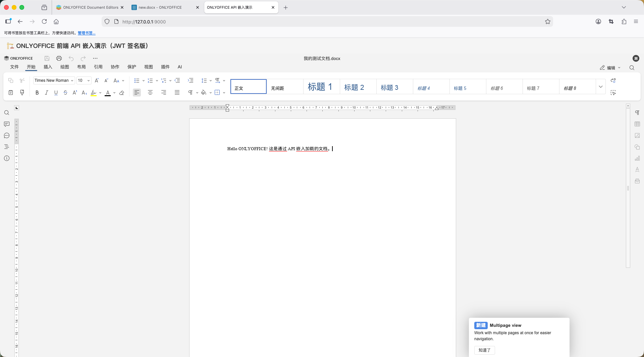Viewport: 644px width, 357px height.
Task: Open the Comments panel in the left sidebar
Action: (7, 124)
